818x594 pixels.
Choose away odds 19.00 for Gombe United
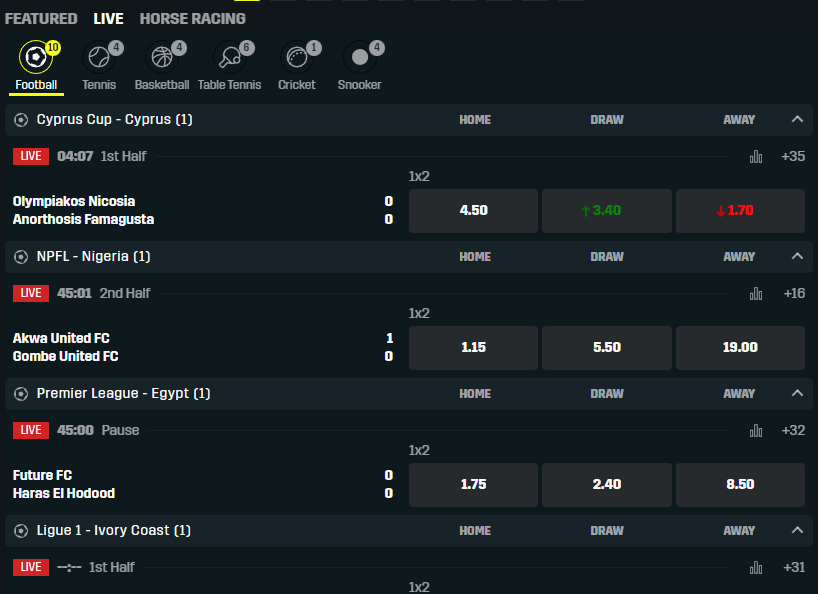pos(740,348)
